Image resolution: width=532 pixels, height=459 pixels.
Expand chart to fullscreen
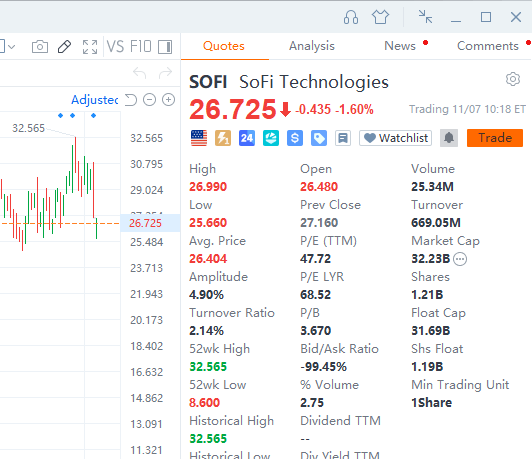click(90, 46)
